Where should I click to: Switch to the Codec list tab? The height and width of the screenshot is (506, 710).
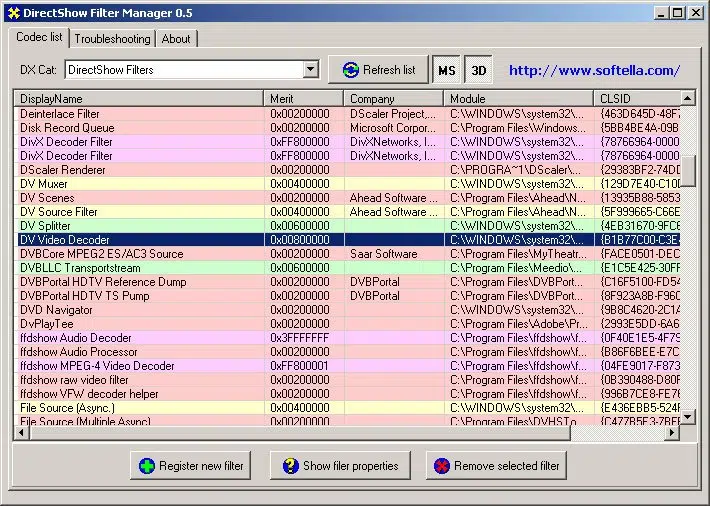39,37
